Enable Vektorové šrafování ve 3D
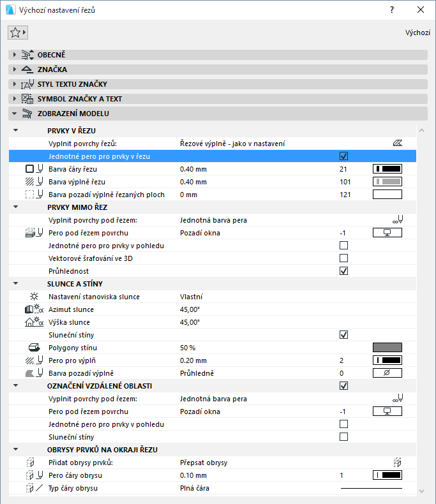The width and height of the screenshot is (436, 504). (x=343, y=258)
